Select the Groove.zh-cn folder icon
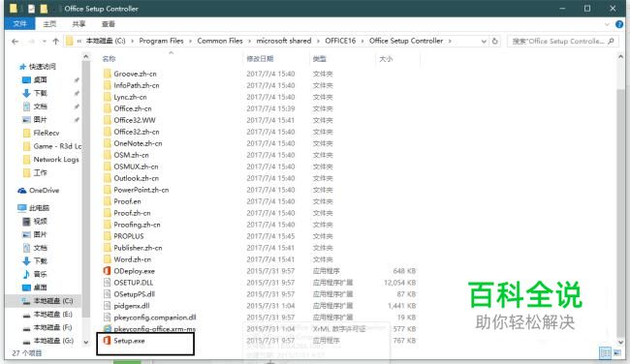The image size is (630, 364). 107,74
